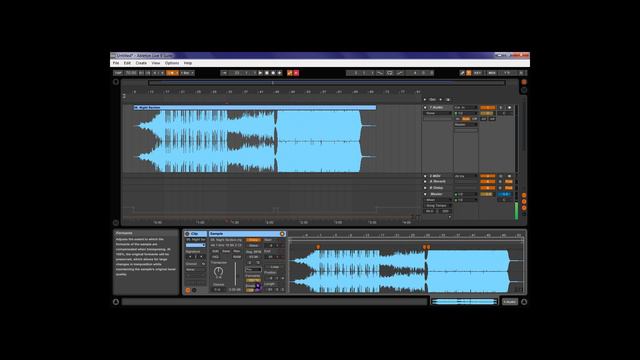The height and width of the screenshot is (360, 640).
Task: Click the Transpose knob in Sample box
Action: point(218,271)
